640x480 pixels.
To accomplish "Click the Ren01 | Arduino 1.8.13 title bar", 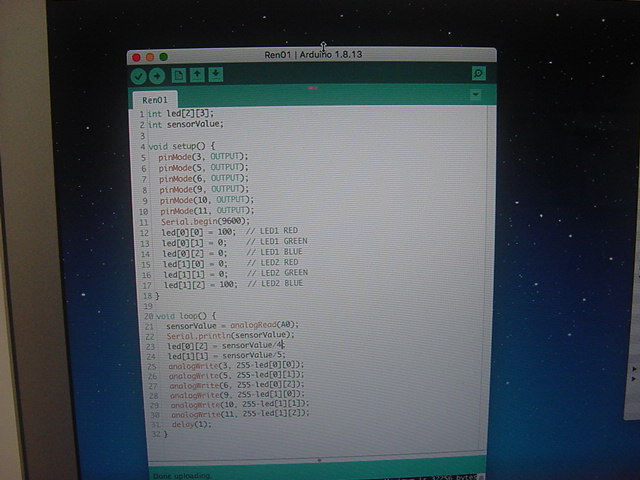I will click(x=313, y=55).
